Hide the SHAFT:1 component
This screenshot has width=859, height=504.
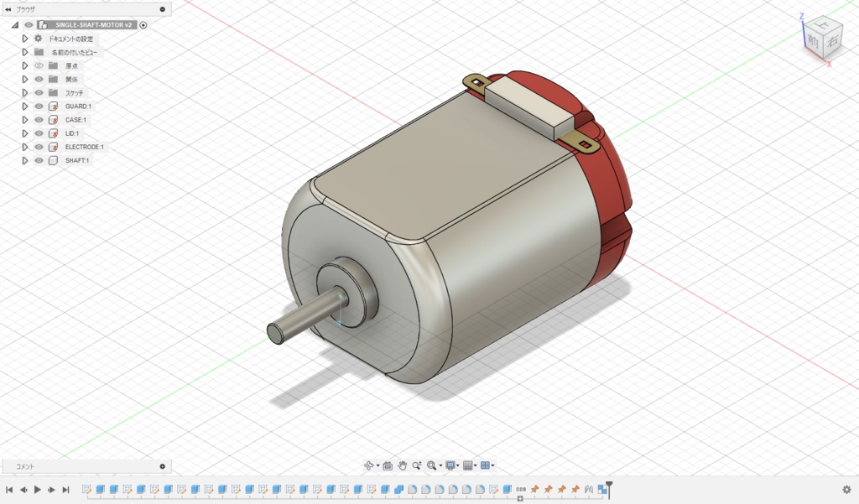(x=39, y=160)
